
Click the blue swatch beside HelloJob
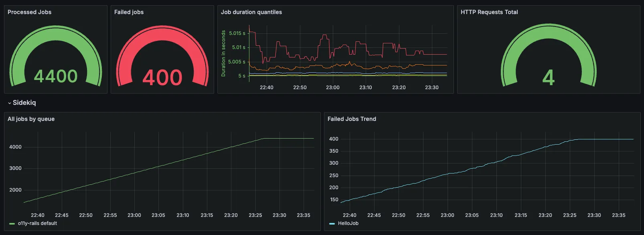point(332,224)
